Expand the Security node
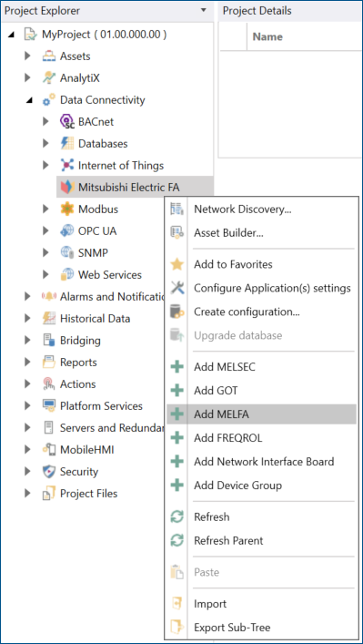 coord(27,471)
